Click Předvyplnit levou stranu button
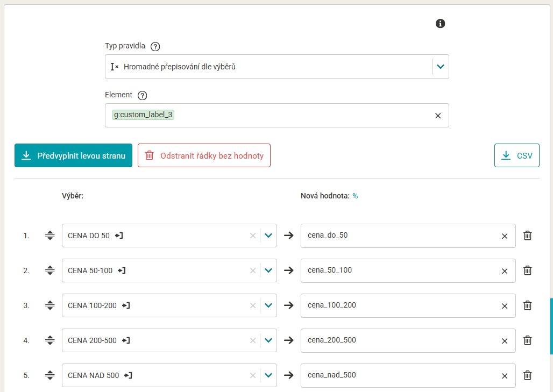This screenshot has width=553, height=392. (x=73, y=156)
